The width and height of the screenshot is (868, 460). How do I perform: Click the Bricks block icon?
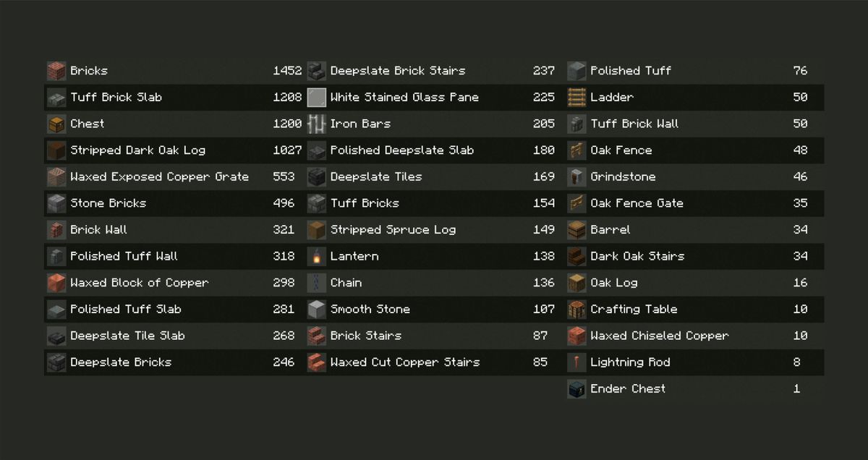coord(56,71)
